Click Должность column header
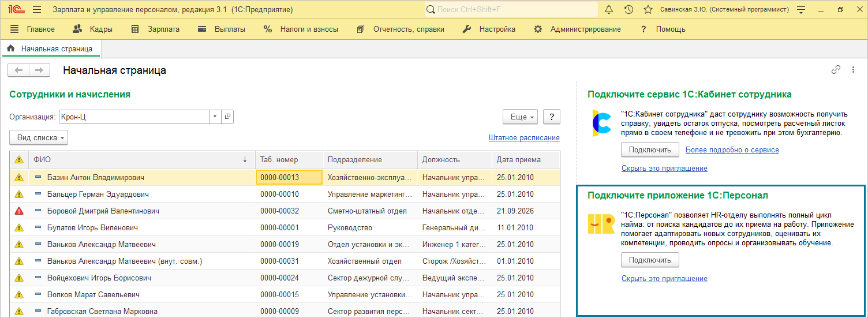This screenshot has height=318, width=868. pos(454,160)
